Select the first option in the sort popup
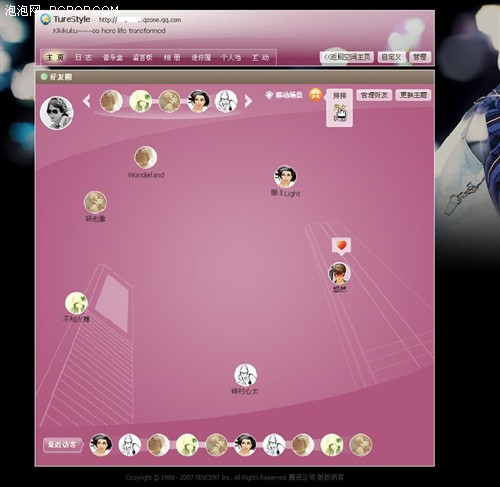Screen dimensions: 500x487 click(339, 96)
